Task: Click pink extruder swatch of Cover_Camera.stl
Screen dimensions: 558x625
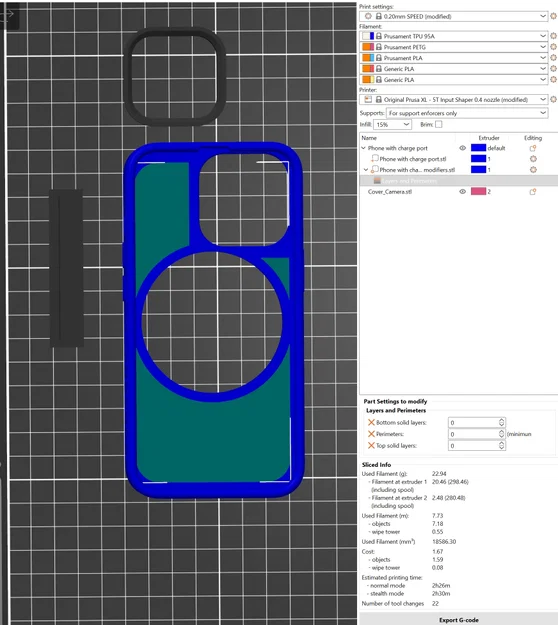Action: [x=478, y=192]
